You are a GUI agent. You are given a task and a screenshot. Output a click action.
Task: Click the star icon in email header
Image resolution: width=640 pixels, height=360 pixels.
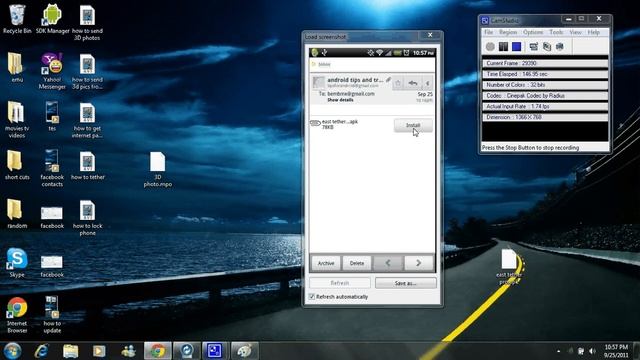point(398,83)
